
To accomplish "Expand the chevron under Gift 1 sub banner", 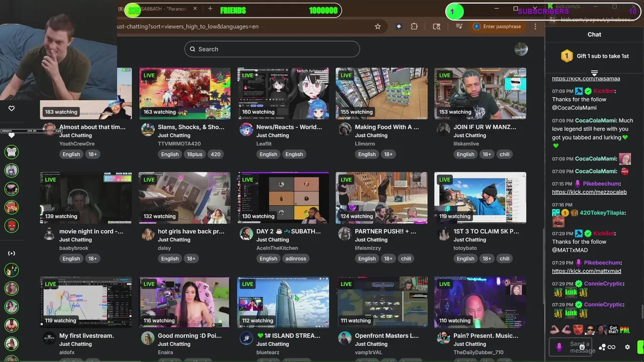I will (x=594, y=73).
